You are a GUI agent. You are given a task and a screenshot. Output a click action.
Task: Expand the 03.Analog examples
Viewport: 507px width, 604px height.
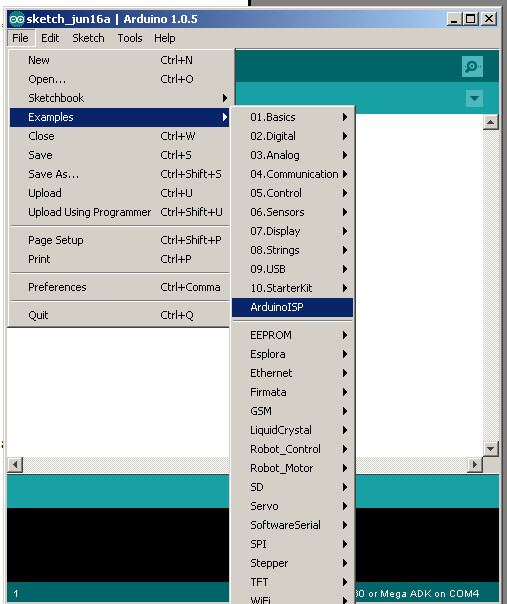coord(292,155)
